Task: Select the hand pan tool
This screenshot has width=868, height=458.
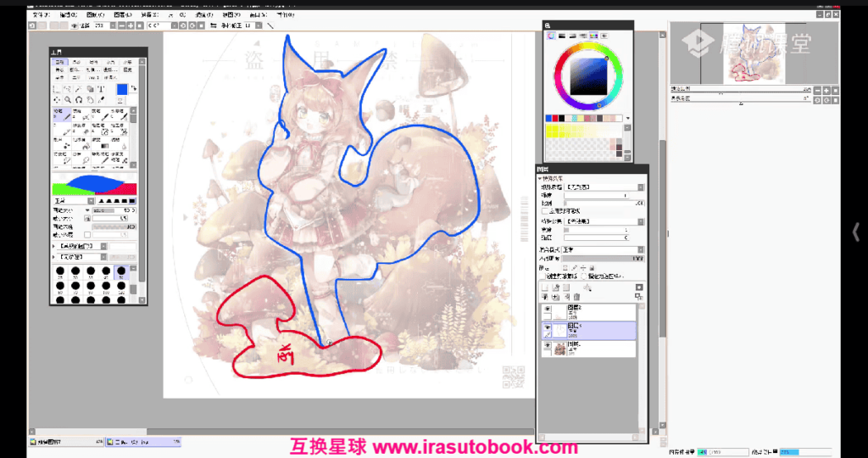Action: click(90, 100)
